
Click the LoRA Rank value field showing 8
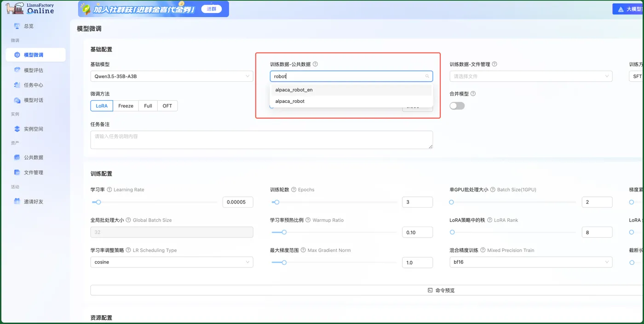[x=597, y=233]
